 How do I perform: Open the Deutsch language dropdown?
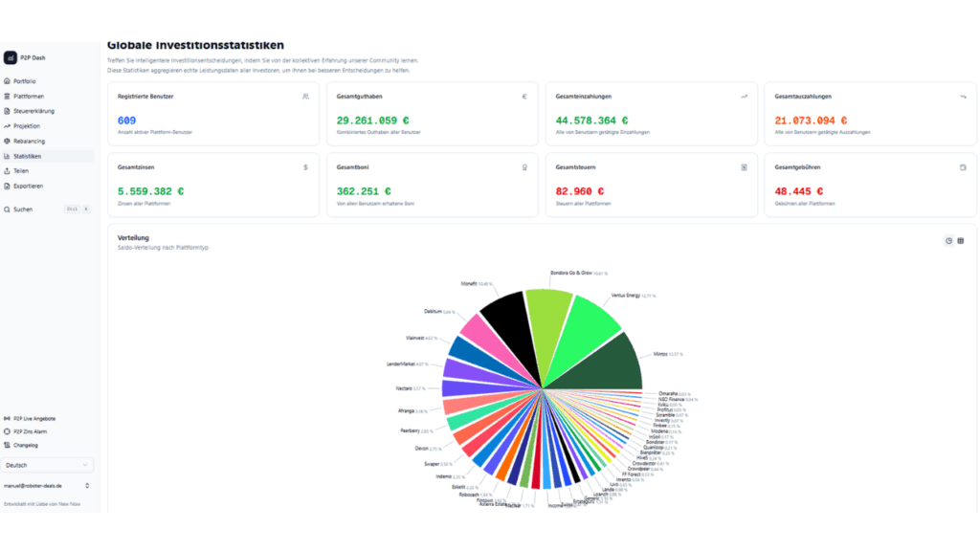(x=48, y=465)
